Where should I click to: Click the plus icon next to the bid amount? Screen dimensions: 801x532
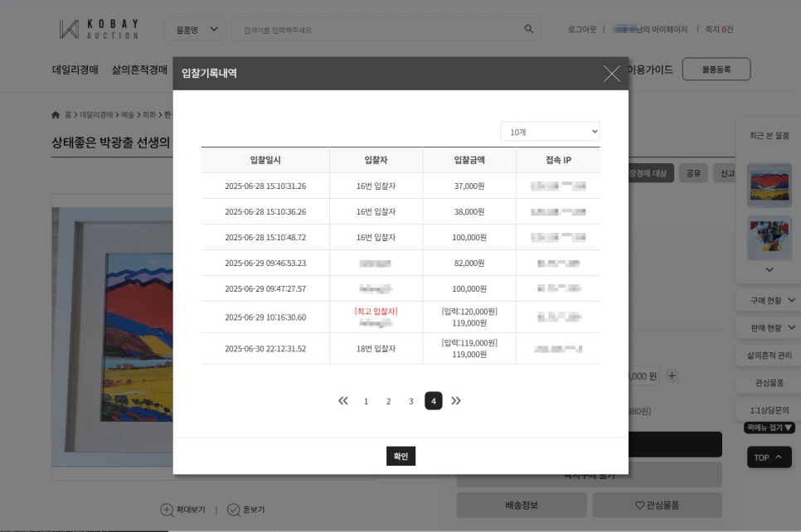(672, 375)
